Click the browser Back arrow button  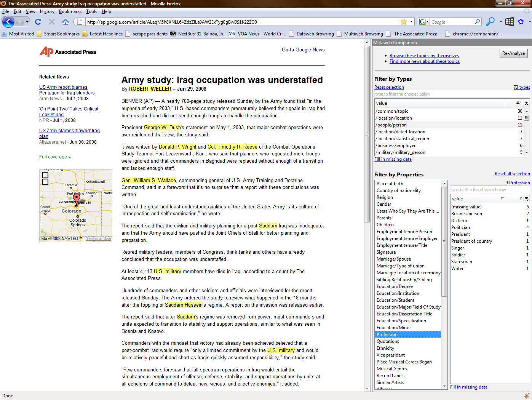[8, 22]
